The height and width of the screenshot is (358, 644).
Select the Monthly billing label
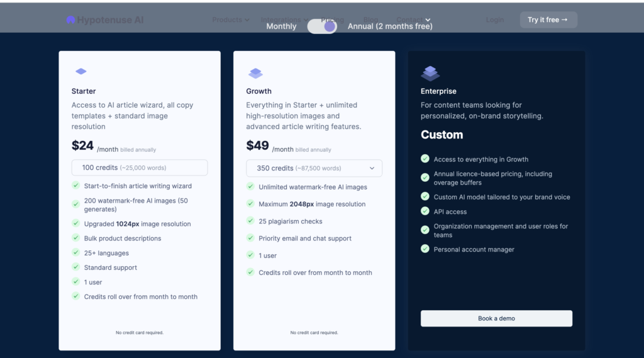(x=281, y=26)
